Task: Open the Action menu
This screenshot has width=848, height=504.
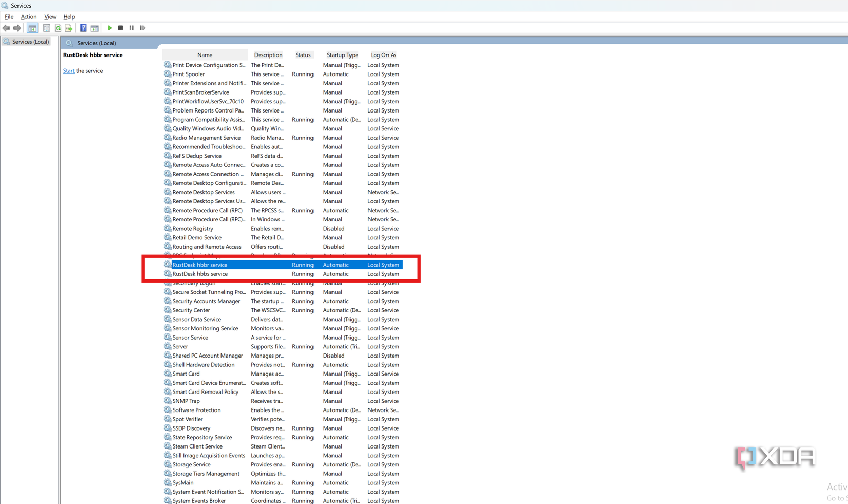Action: tap(29, 17)
